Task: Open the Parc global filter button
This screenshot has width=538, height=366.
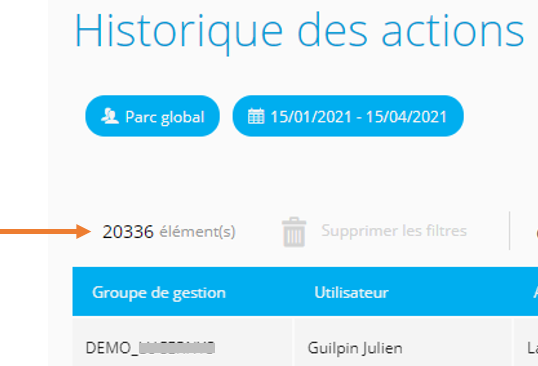Action: click(x=152, y=116)
